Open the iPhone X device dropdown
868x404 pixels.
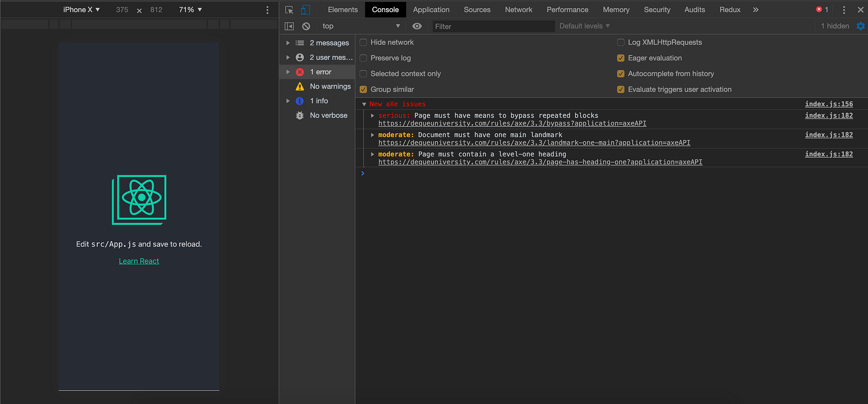coord(82,10)
